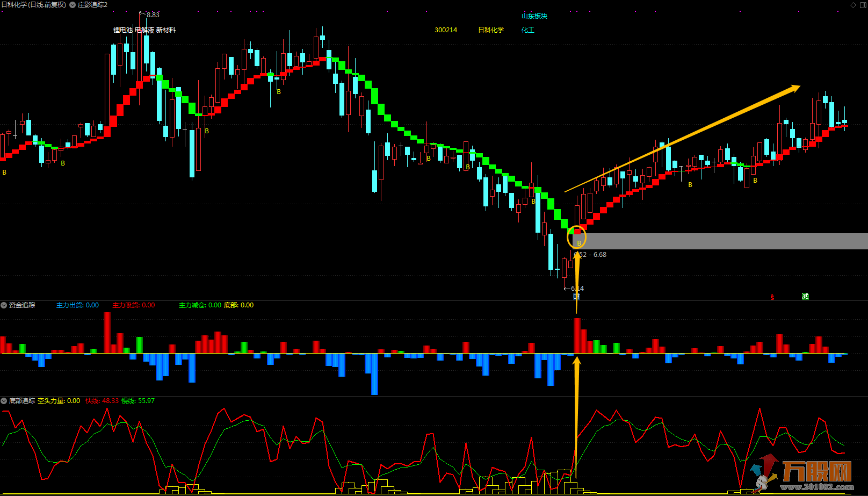
Task: Click the gray 6.52-6.68 support zone band
Action: (x=720, y=241)
